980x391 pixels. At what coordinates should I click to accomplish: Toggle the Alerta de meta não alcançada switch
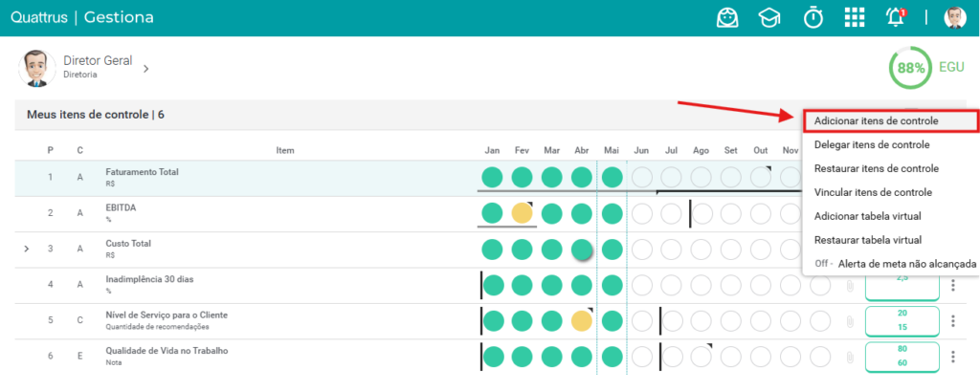(x=822, y=264)
